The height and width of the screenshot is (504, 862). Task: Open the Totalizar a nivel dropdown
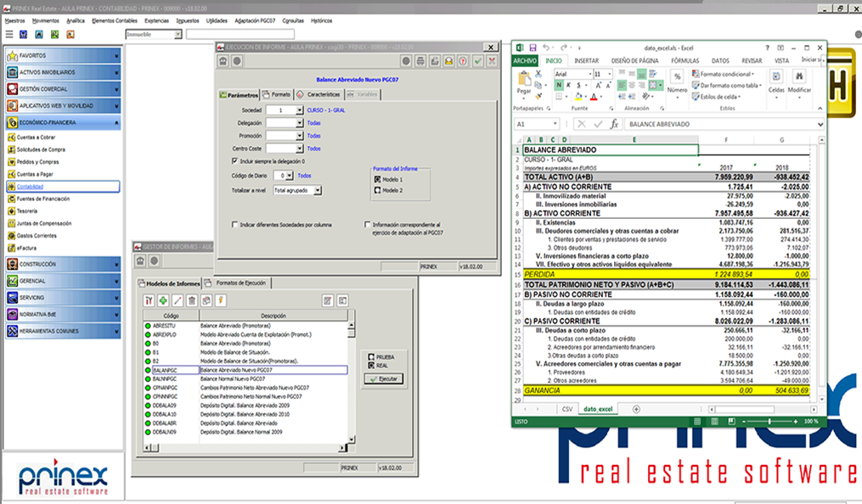click(318, 190)
